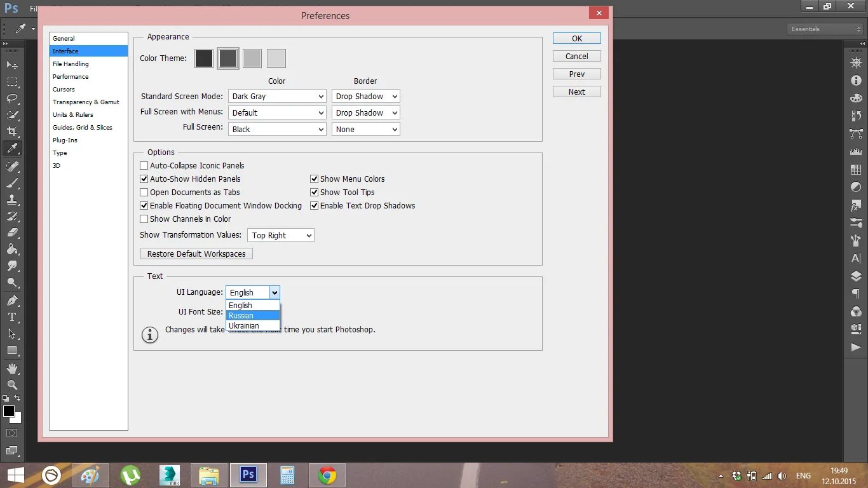Click Cancel in Preferences dialog
Screen dimensions: 868x488
pyautogui.click(x=577, y=56)
